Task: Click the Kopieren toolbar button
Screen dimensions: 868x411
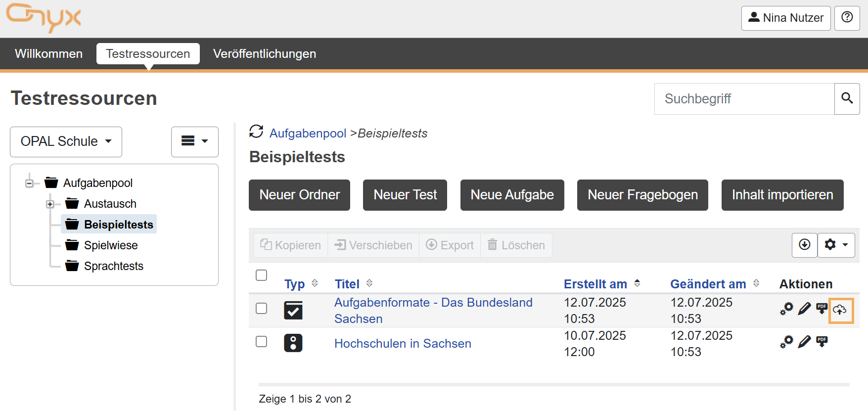Action: 291,245
